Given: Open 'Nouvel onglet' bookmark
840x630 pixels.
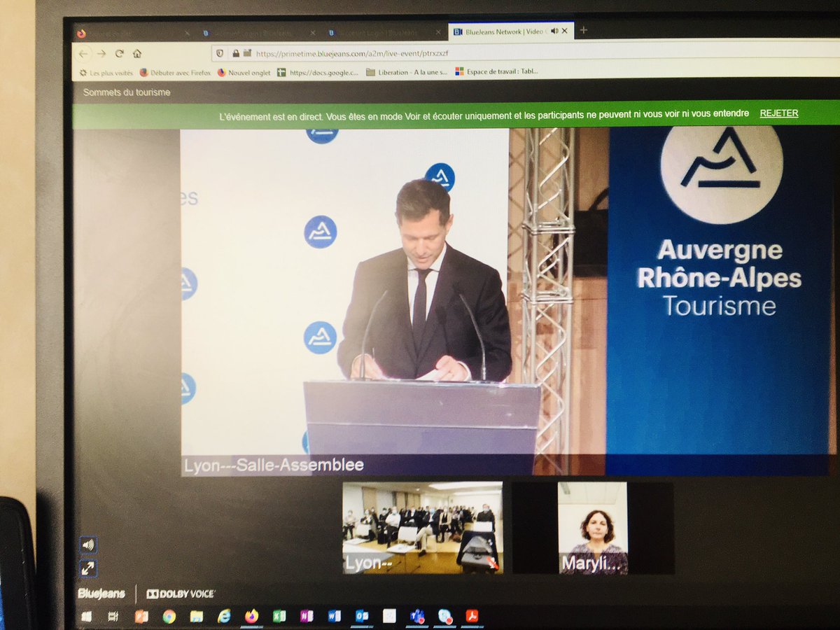Looking at the screenshot, I should click(244, 72).
